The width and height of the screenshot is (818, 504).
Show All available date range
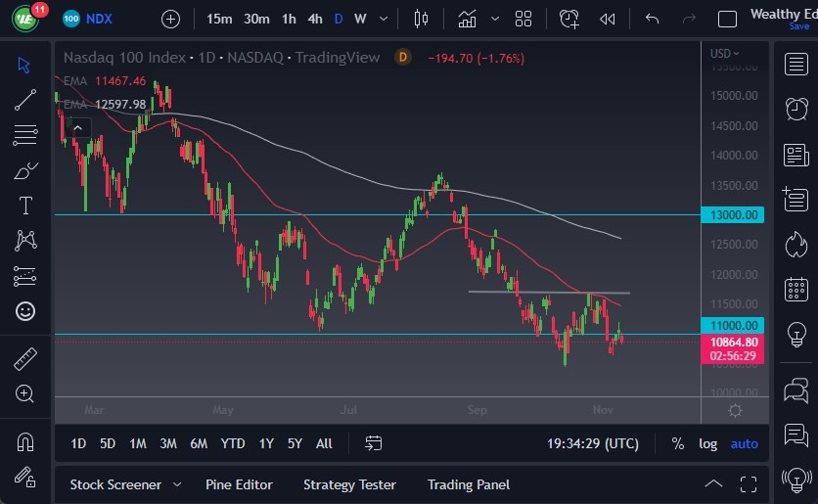coord(324,443)
